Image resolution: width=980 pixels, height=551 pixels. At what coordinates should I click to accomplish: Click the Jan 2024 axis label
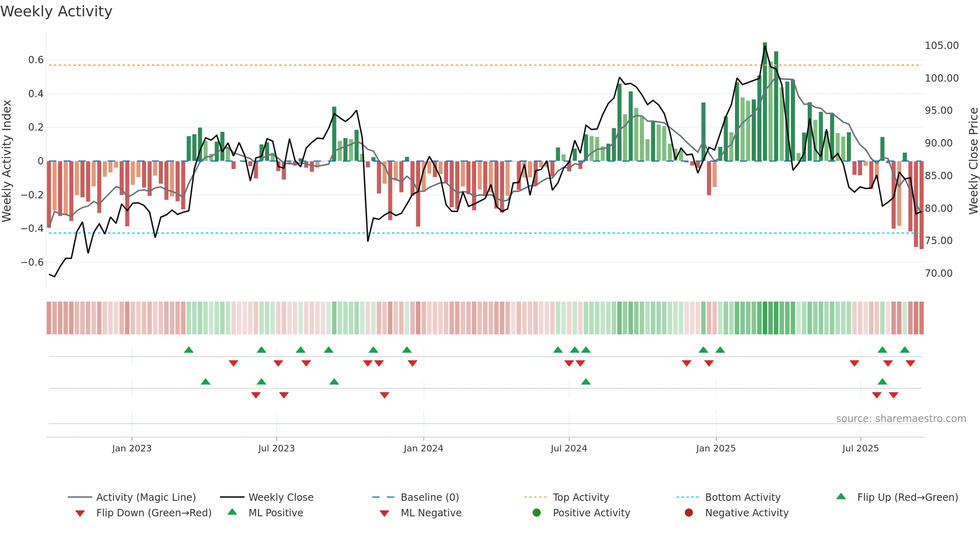pos(423,448)
